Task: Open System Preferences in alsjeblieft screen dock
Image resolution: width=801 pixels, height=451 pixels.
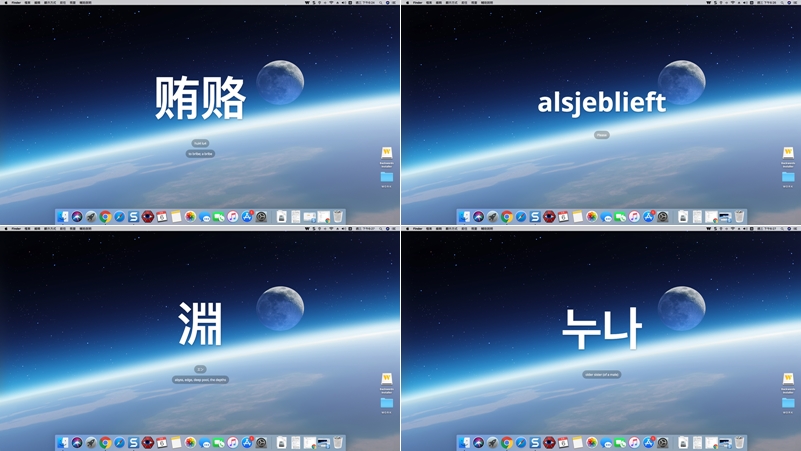Action: (663, 217)
